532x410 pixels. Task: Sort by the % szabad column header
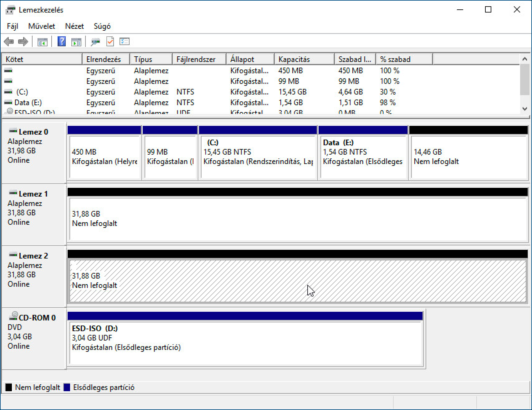coord(404,59)
